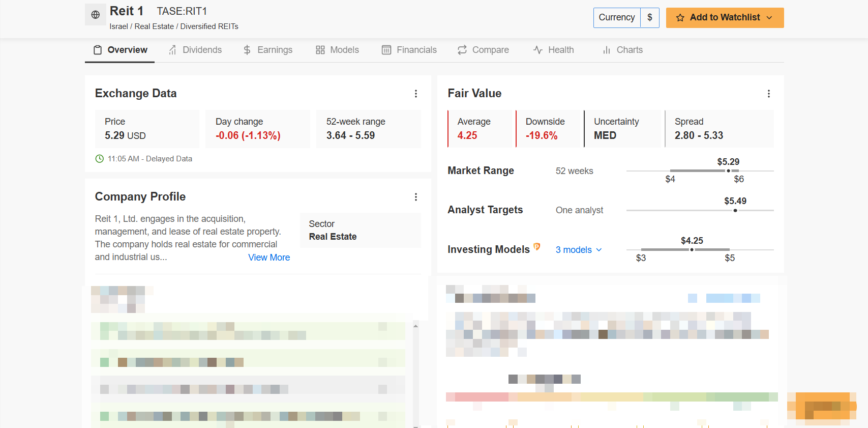This screenshot has width=868, height=428.
Task: Click the Investing Models $4.25 marker
Action: (692, 249)
